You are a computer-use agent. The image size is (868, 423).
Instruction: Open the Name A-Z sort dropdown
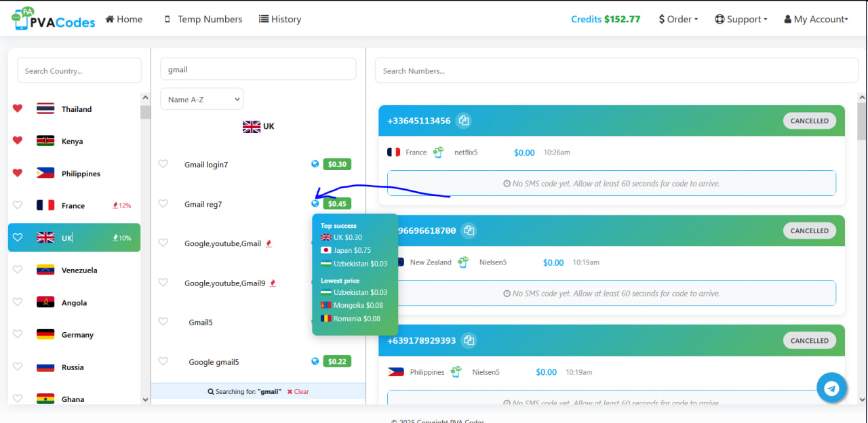point(202,99)
